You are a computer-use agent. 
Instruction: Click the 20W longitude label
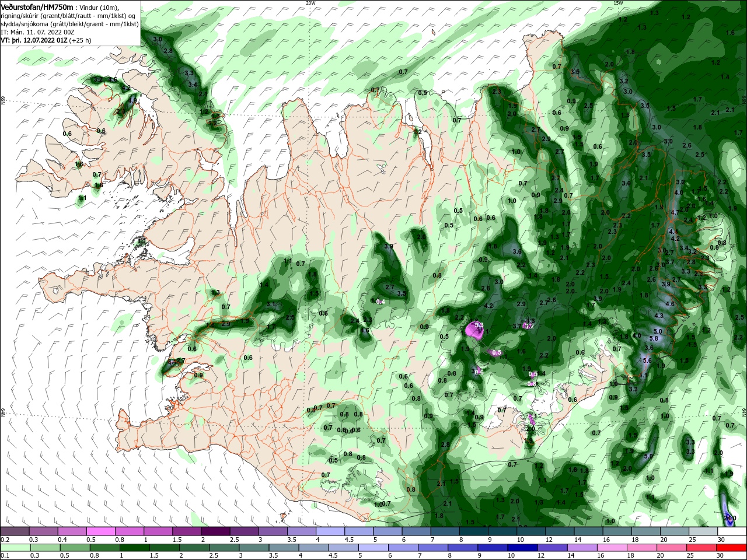click(x=310, y=3)
